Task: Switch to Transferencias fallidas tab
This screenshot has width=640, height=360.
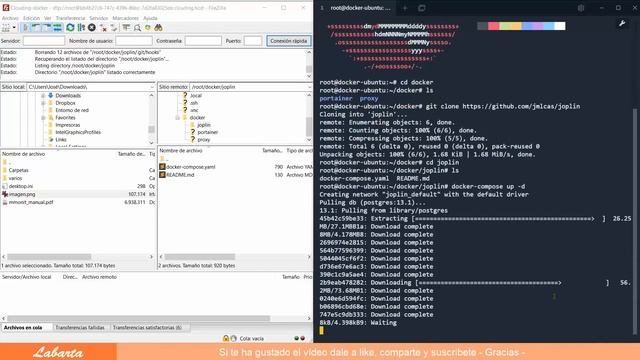Action: (x=80, y=327)
